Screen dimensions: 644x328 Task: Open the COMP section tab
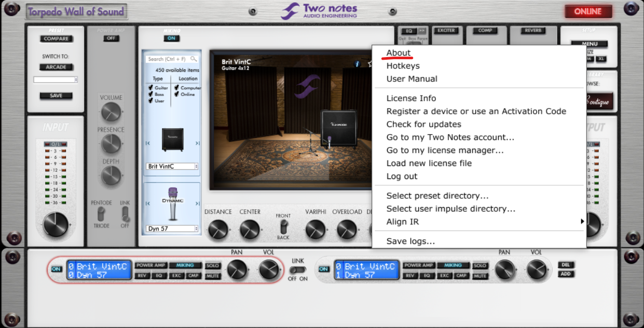pos(485,31)
